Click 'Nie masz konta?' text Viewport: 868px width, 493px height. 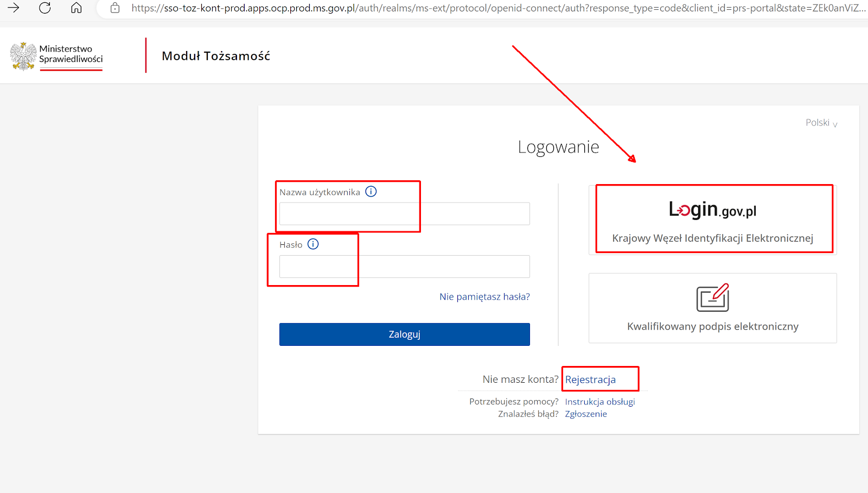pos(520,380)
